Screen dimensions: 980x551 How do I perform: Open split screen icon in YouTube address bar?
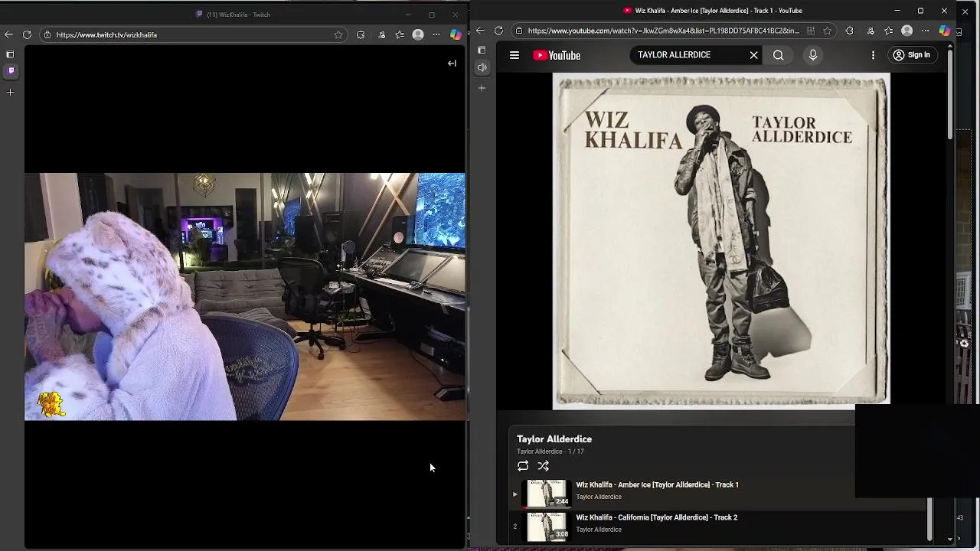(811, 31)
